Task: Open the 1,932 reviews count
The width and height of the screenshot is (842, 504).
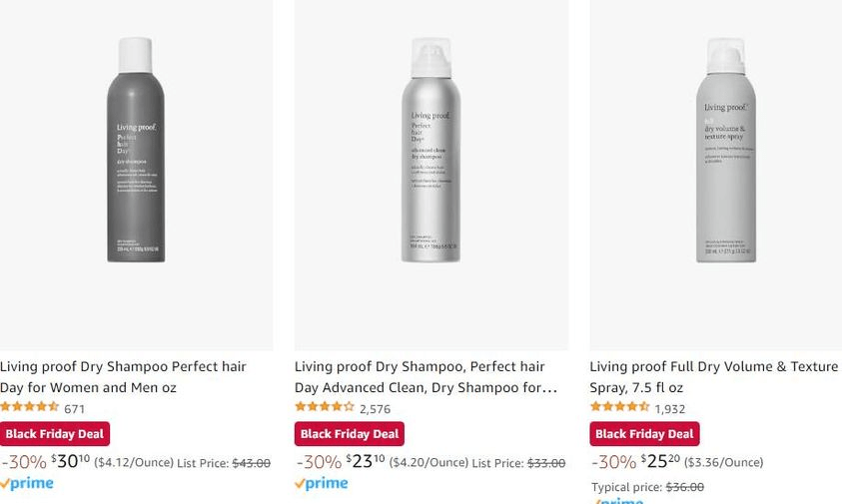Action: [x=669, y=408]
